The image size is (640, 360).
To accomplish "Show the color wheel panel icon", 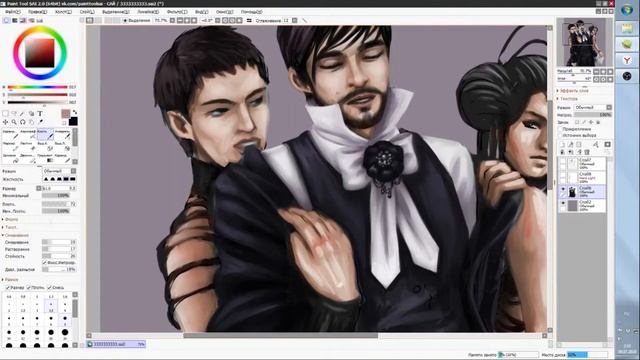I will pyautogui.click(x=6, y=20).
